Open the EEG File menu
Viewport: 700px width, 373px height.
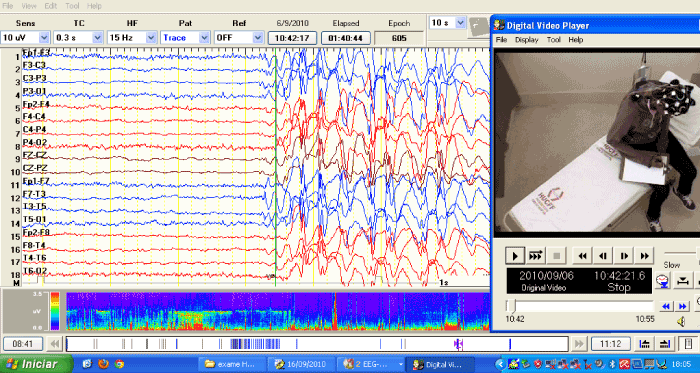8,6
